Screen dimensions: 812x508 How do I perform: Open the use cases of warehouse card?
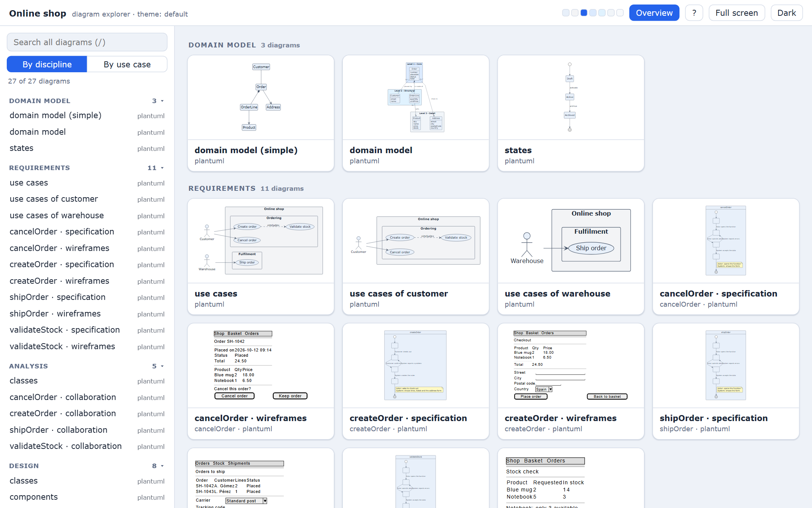[x=571, y=257]
